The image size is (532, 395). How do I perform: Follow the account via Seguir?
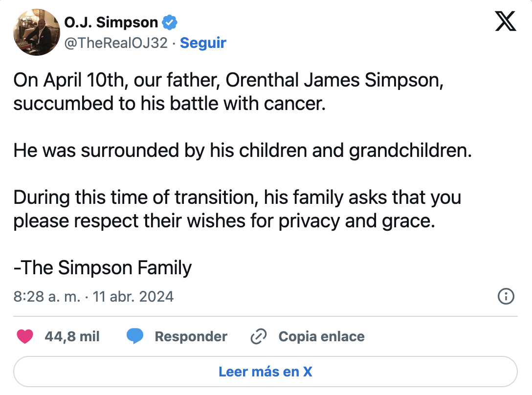tap(203, 43)
